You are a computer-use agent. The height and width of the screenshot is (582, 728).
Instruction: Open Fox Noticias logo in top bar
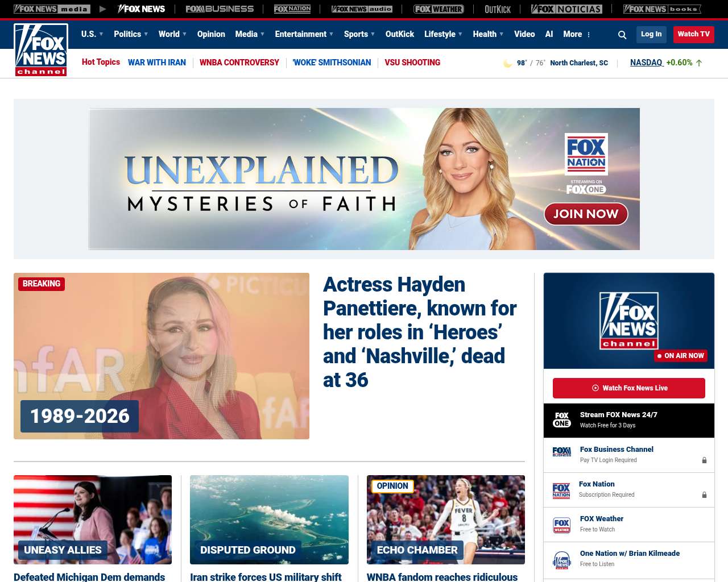[566, 9]
